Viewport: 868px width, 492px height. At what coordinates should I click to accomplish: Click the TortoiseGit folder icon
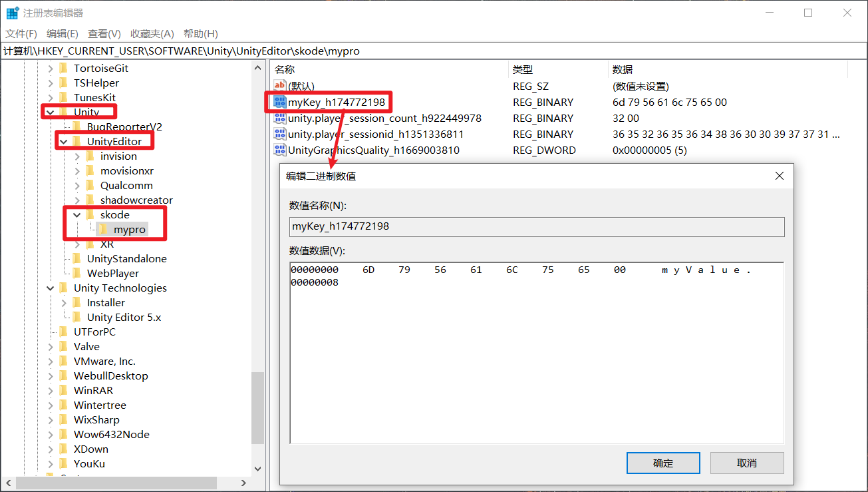click(64, 68)
